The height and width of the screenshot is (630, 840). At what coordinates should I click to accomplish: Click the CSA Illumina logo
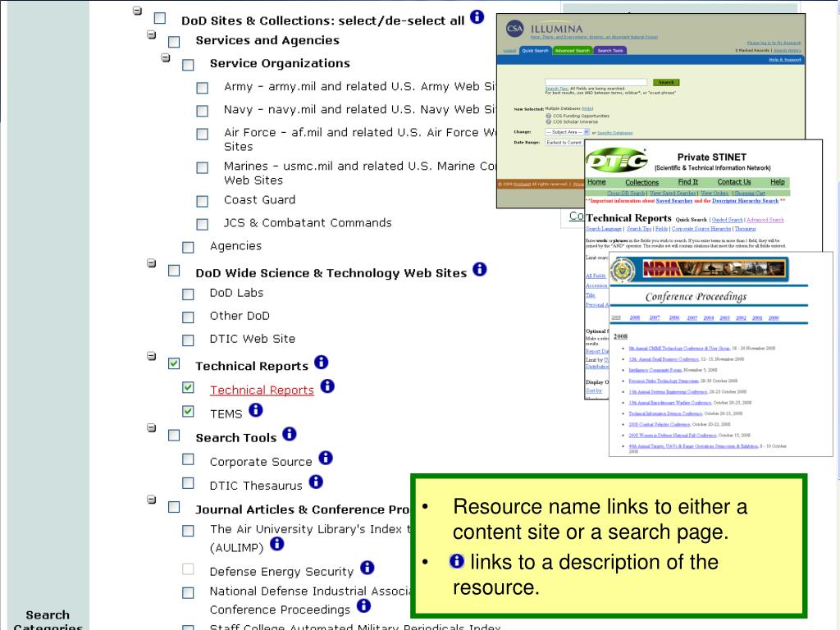[x=515, y=29]
